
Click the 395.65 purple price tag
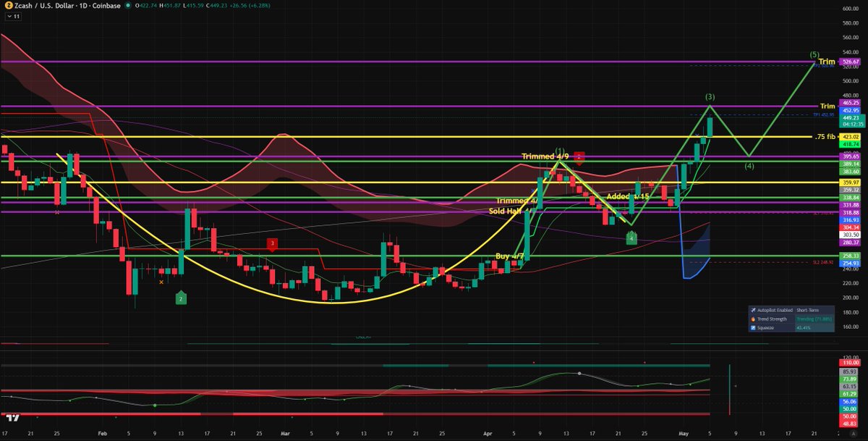tap(850, 156)
